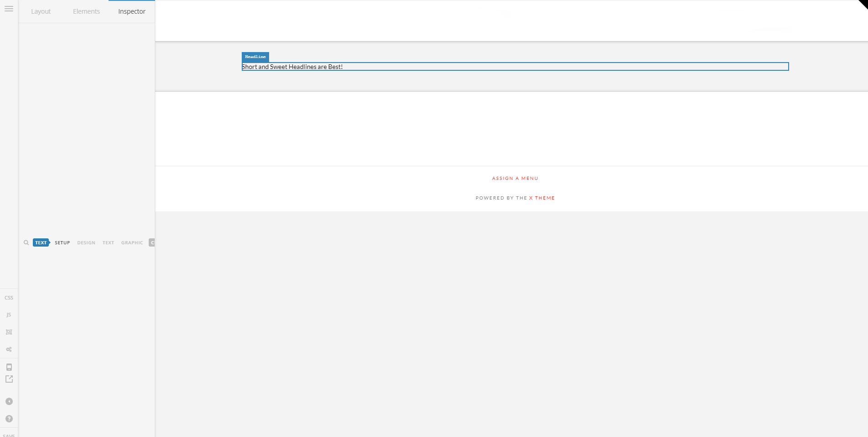Image resolution: width=868 pixels, height=437 pixels.
Task: Jump to the Setup section
Action: coord(62,243)
